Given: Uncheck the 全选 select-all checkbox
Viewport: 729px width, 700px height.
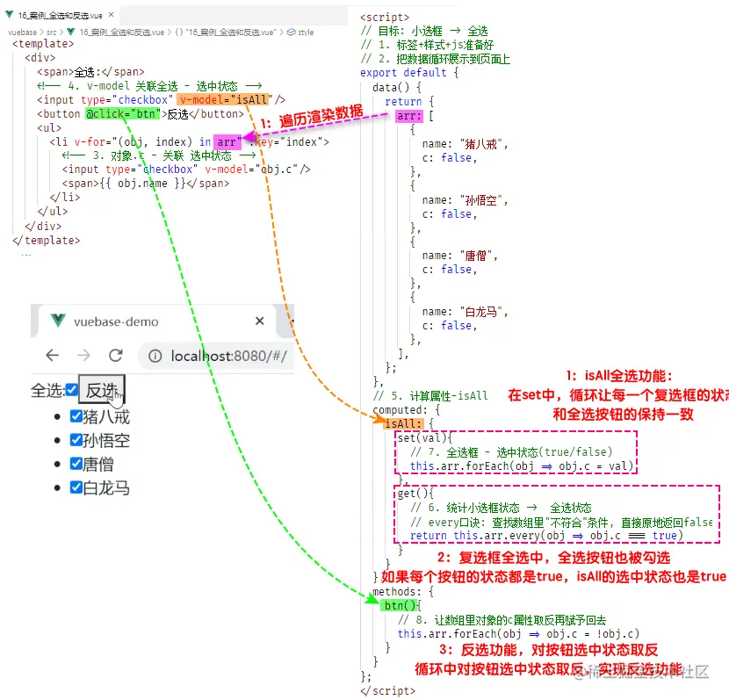Looking at the screenshot, I should 72,389.
